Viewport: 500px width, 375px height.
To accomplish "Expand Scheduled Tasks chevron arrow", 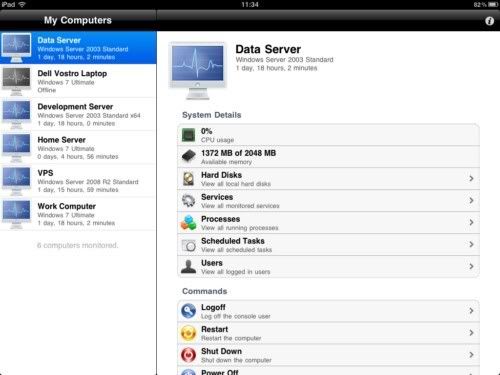I will coord(471,244).
